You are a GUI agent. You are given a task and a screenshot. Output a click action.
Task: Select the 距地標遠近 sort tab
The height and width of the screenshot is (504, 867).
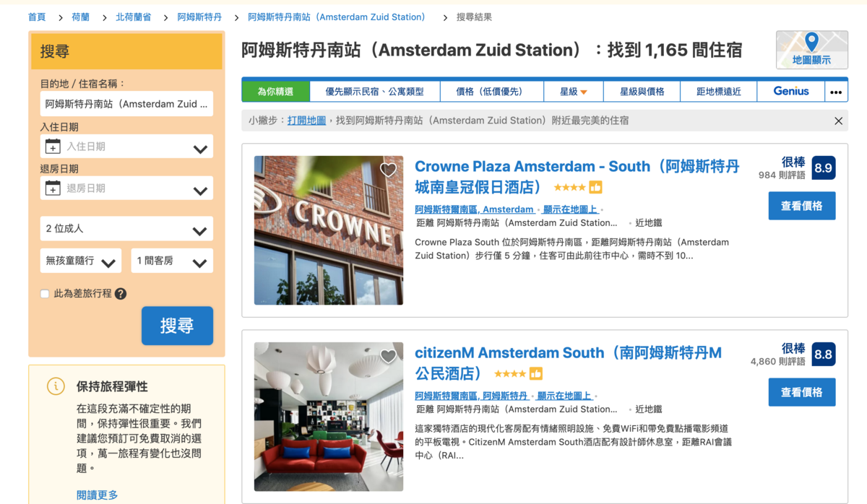pyautogui.click(x=718, y=92)
